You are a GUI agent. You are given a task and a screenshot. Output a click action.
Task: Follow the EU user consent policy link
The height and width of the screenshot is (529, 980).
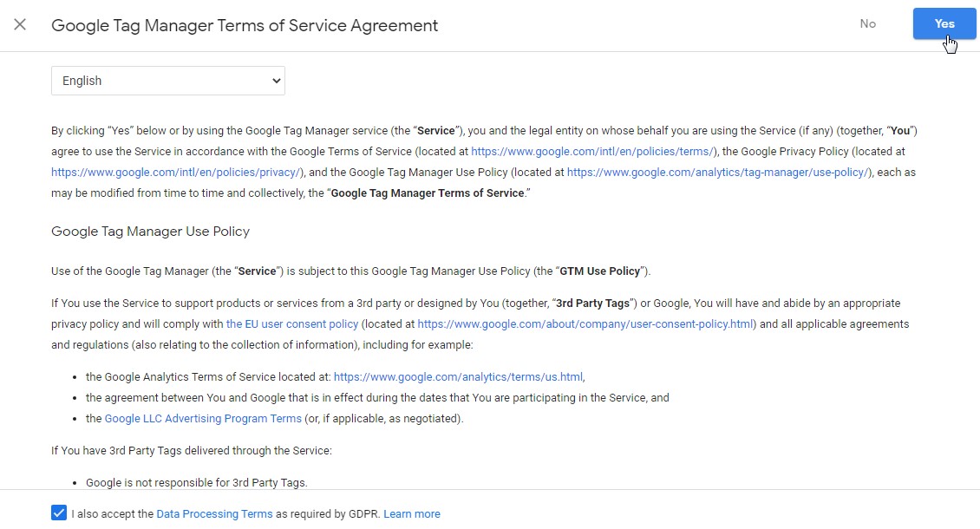292,324
